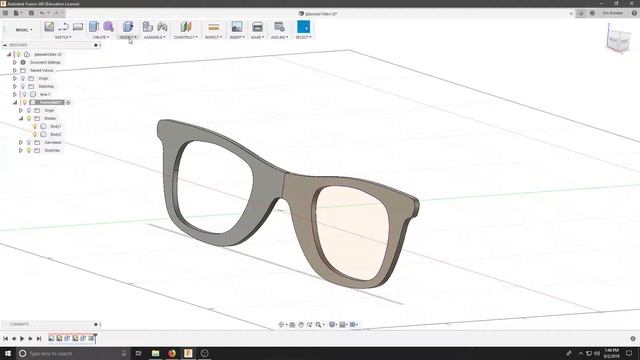Click last feature in timeline
640x360 pixels.
coord(91,338)
